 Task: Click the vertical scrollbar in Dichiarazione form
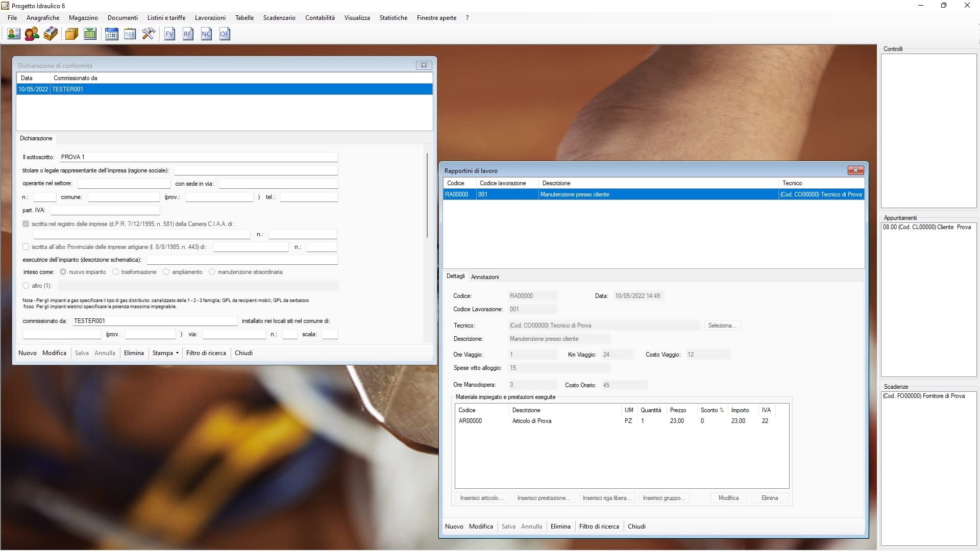427,195
